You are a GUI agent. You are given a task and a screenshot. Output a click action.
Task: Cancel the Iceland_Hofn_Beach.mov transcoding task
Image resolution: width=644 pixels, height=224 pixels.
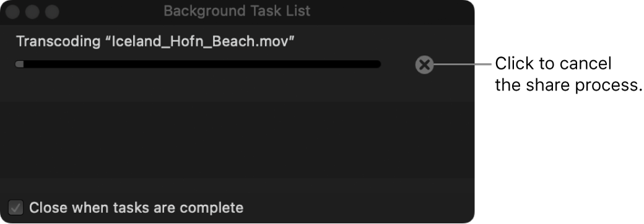click(x=424, y=64)
